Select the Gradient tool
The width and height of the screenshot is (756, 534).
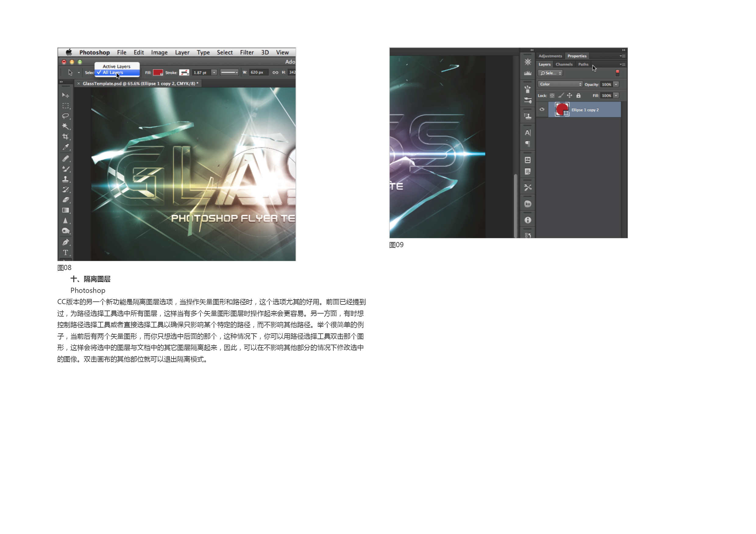[x=66, y=210]
